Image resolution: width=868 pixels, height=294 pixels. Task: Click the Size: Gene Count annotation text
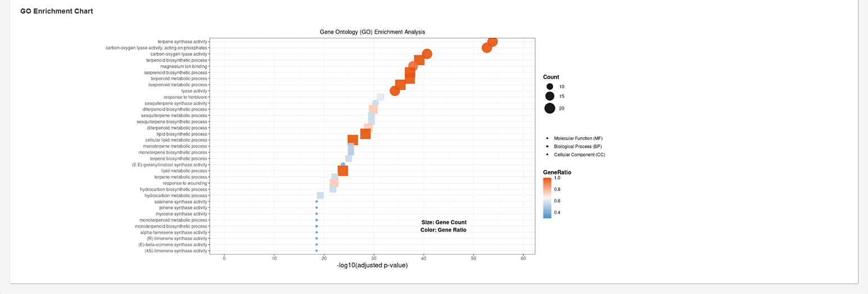coord(444,223)
